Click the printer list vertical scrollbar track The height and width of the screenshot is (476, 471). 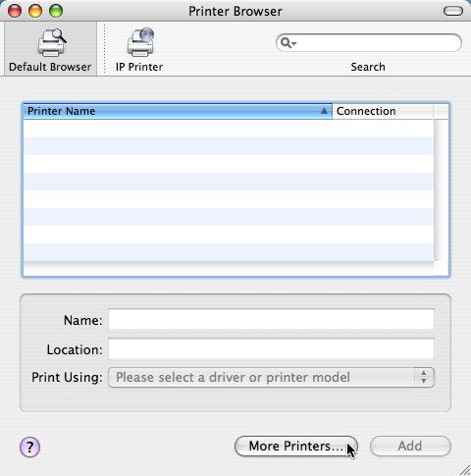pyautogui.click(x=442, y=190)
